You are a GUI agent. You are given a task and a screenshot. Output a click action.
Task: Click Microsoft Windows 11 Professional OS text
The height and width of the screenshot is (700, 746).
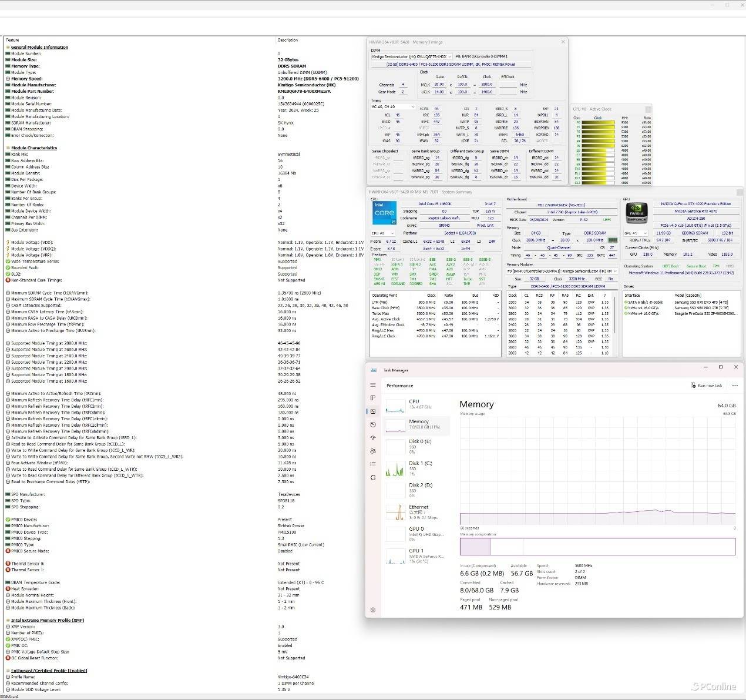(681, 273)
